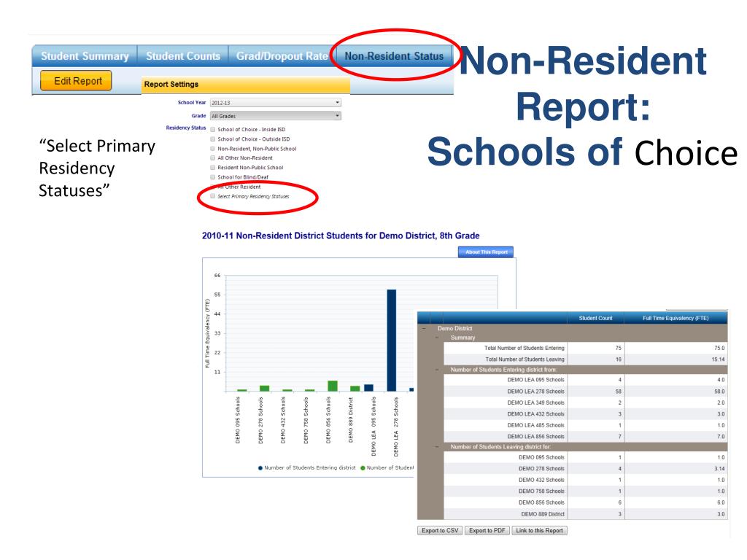The image size is (747, 560).
Task: Click the DEMO 278 Schools table row
Action: 586,469
